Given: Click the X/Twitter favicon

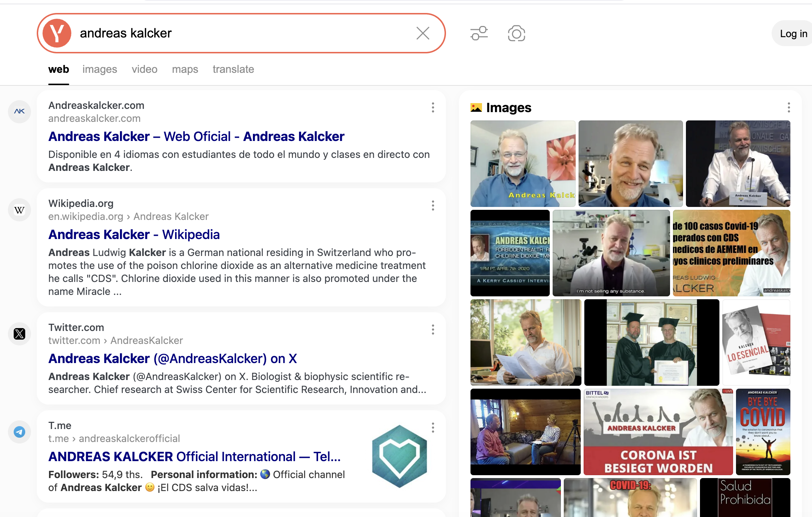Looking at the screenshot, I should (19, 334).
